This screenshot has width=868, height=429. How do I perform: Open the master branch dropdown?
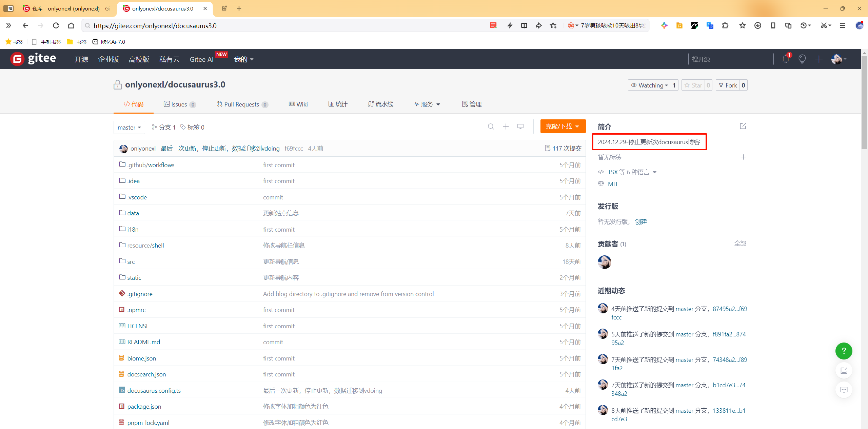[129, 128]
